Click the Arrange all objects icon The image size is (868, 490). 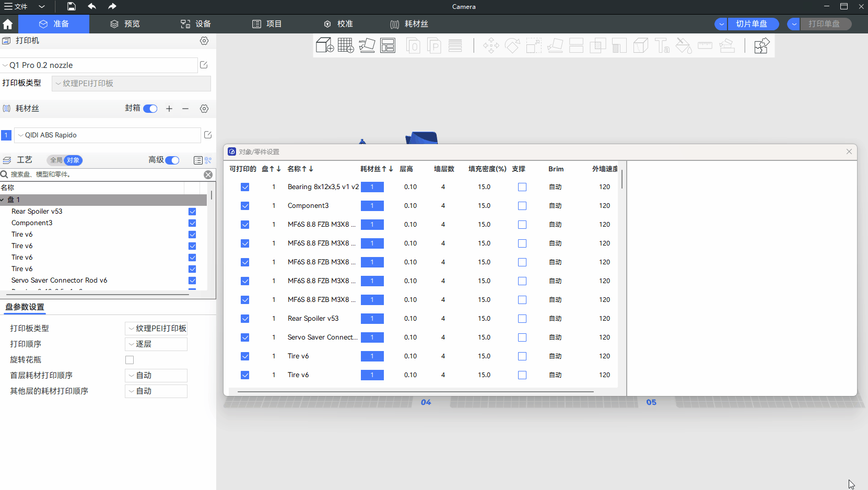point(388,46)
